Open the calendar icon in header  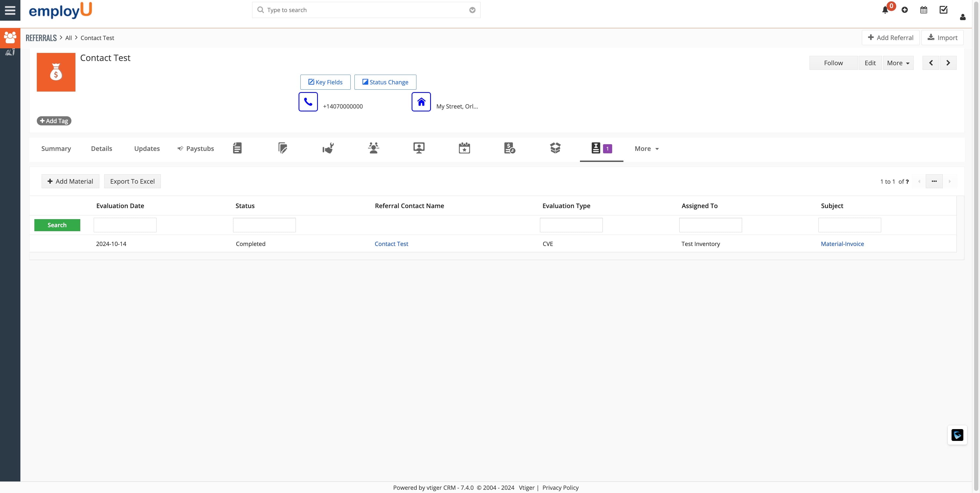[924, 10]
